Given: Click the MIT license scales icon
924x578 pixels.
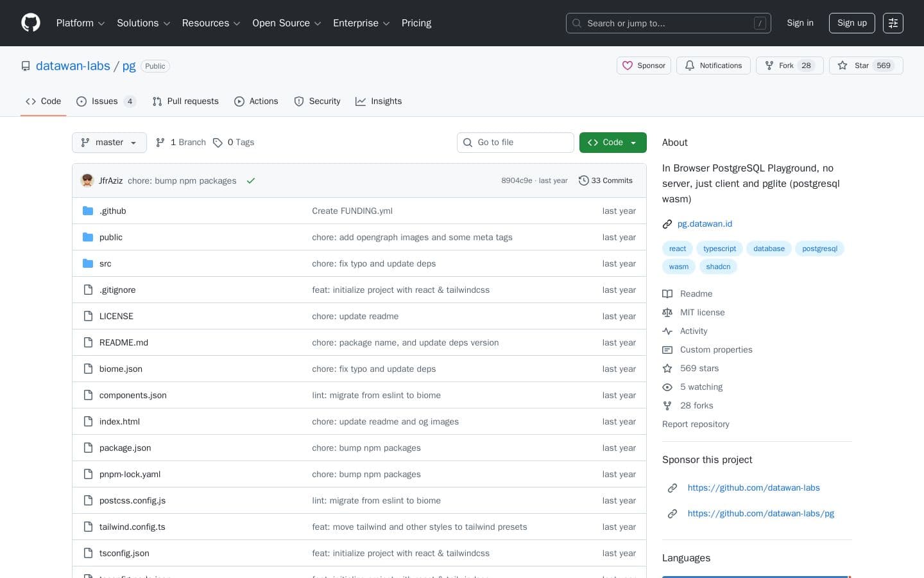Looking at the screenshot, I should (667, 312).
